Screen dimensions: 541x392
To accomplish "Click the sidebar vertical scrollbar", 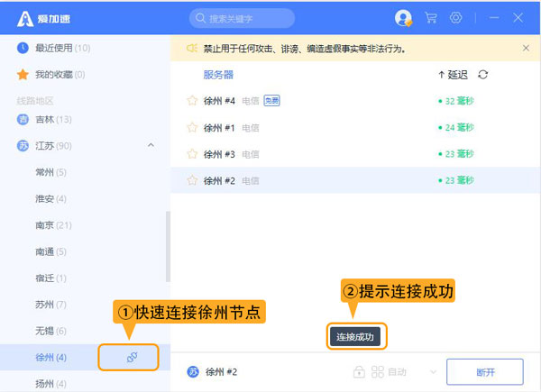I will [x=168, y=247].
